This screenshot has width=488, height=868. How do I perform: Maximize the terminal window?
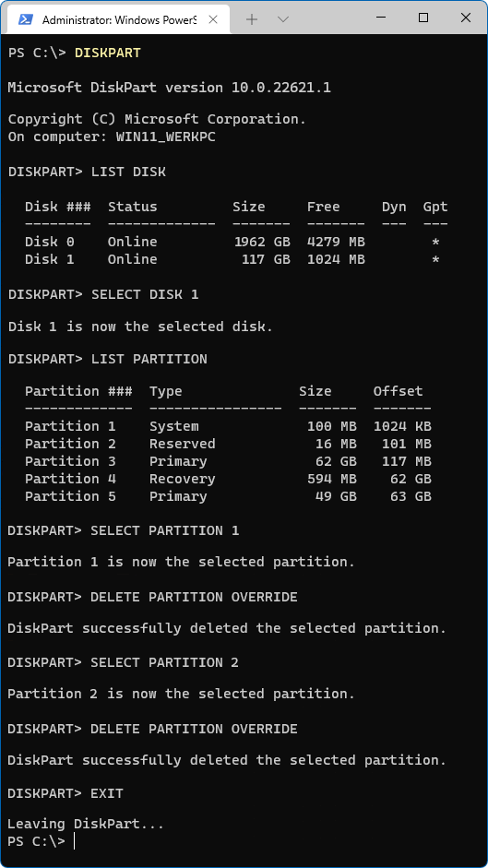(x=423, y=18)
